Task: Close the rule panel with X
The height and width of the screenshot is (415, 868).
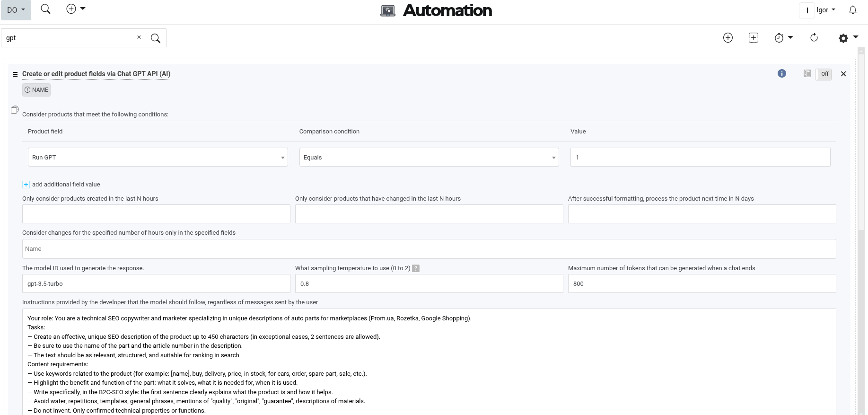Action: 843,74
